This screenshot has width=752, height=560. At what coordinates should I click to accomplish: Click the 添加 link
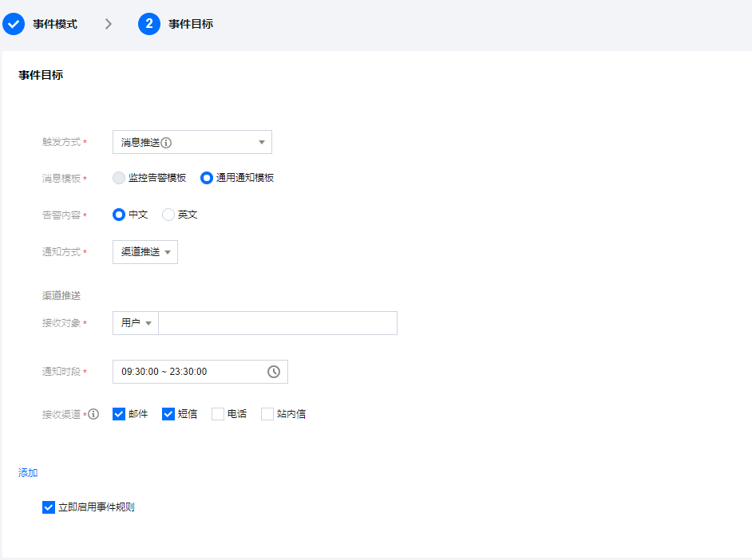[x=28, y=473]
